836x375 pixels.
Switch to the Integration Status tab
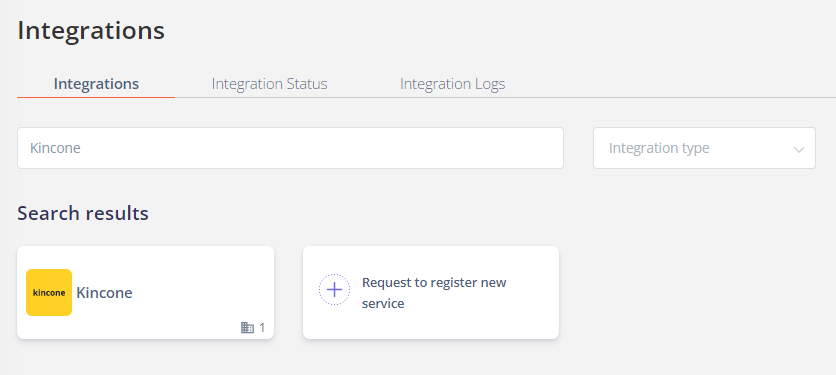[269, 84]
